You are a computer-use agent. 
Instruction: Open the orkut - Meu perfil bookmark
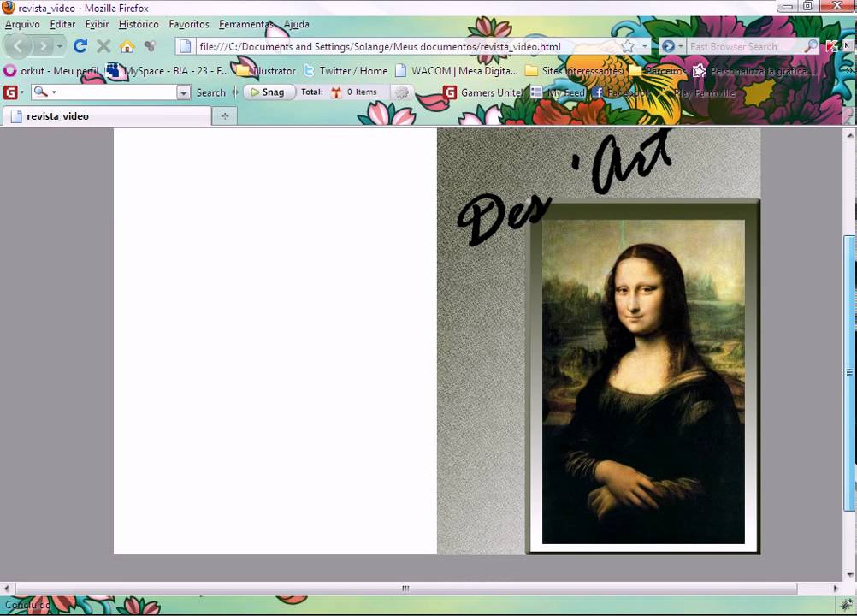pyautogui.click(x=51, y=70)
